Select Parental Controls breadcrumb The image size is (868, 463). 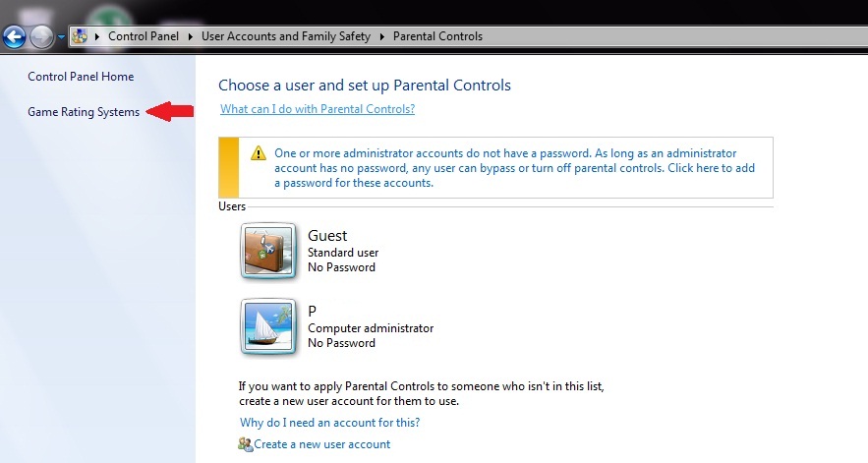(437, 36)
